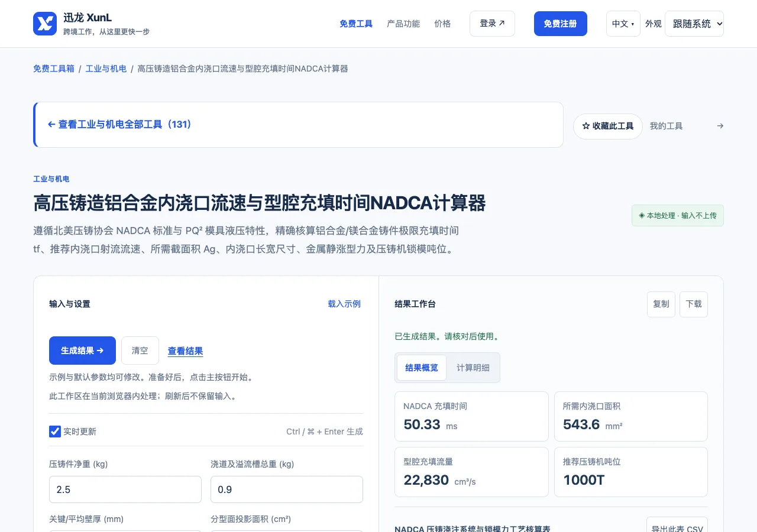
Task: Click the 已生成结果。请核对后使用。 status message
Action: [x=447, y=337]
